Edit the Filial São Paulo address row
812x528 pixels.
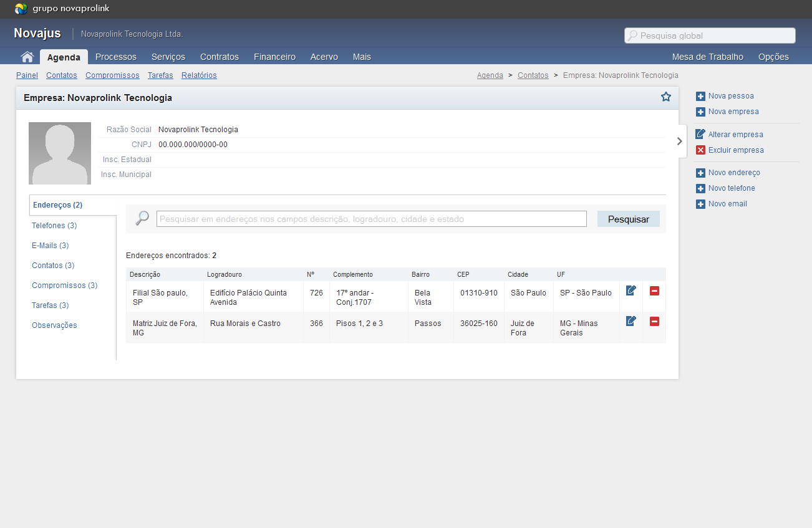pos(631,290)
